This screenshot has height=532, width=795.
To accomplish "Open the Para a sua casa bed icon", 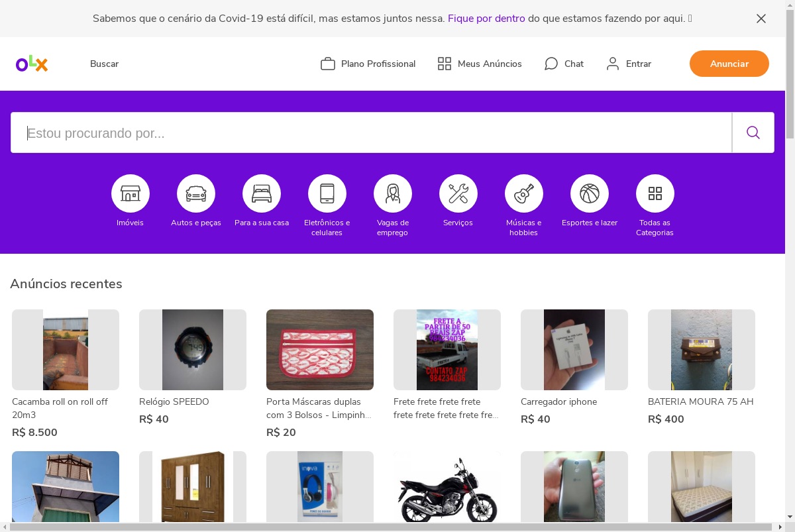I will click(262, 193).
